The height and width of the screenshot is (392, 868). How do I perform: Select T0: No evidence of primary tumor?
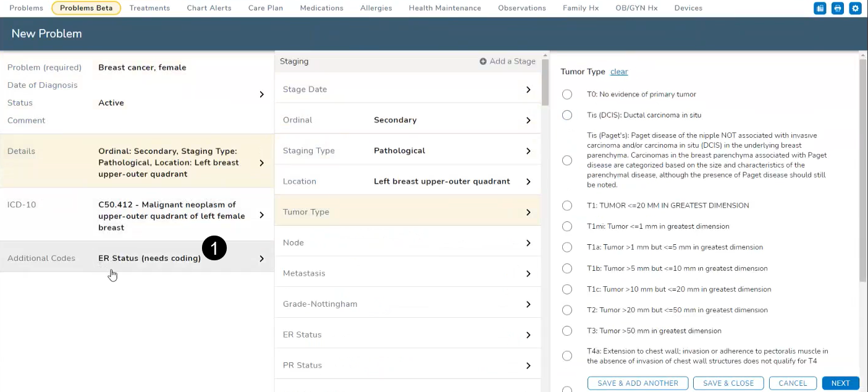click(567, 95)
